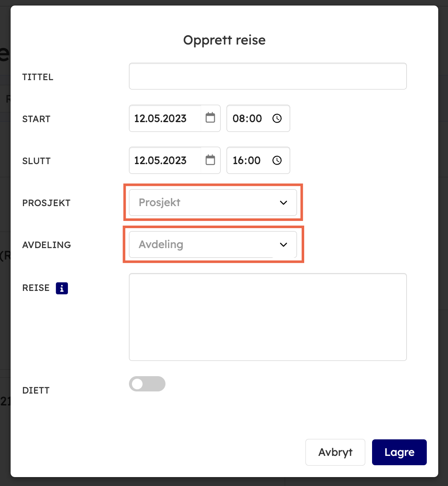Click the chevron arrow in Avdeling field
Image resolution: width=448 pixels, height=486 pixels.
coord(283,245)
